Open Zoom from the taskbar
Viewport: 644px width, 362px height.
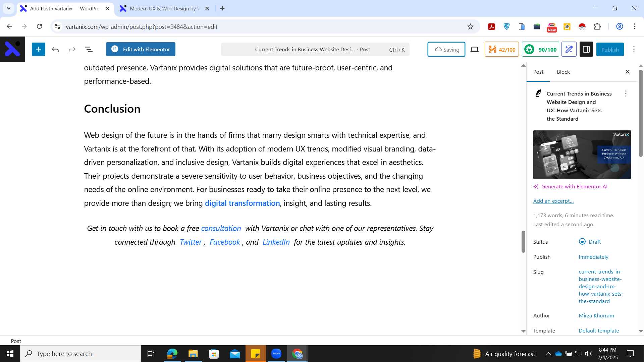pyautogui.click(x=276, y=354)
